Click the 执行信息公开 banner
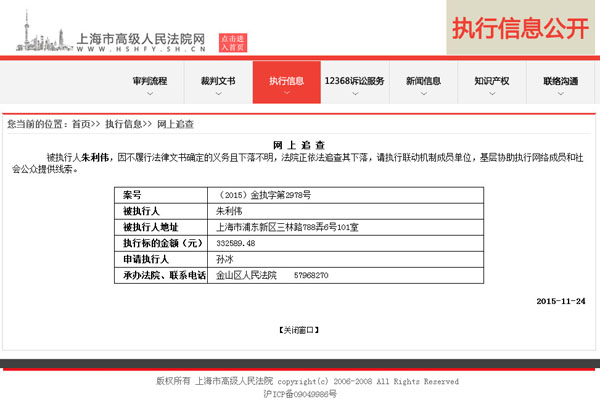Image resolution: width=600 pixels, height=407 pixels. pos(520,28)
